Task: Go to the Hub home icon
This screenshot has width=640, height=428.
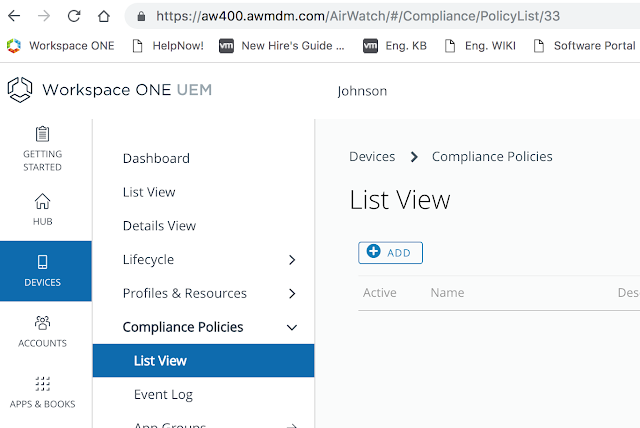Action: (42, 201)
